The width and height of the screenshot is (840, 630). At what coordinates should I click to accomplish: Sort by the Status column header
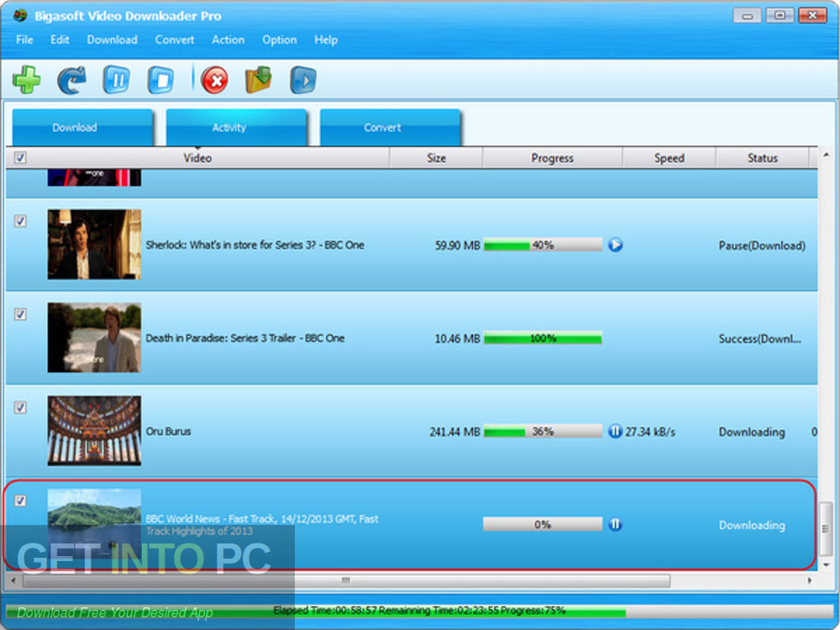pos(763,158)
